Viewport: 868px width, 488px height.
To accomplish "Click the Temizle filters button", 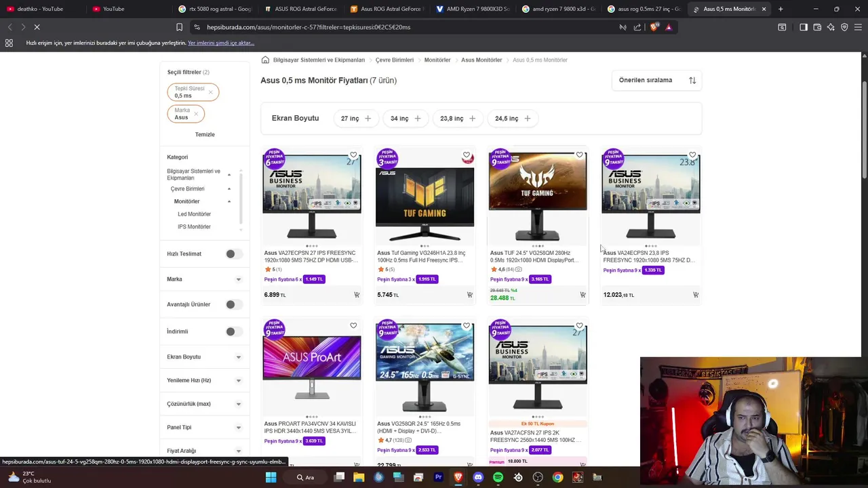I will tap(205, 134).
